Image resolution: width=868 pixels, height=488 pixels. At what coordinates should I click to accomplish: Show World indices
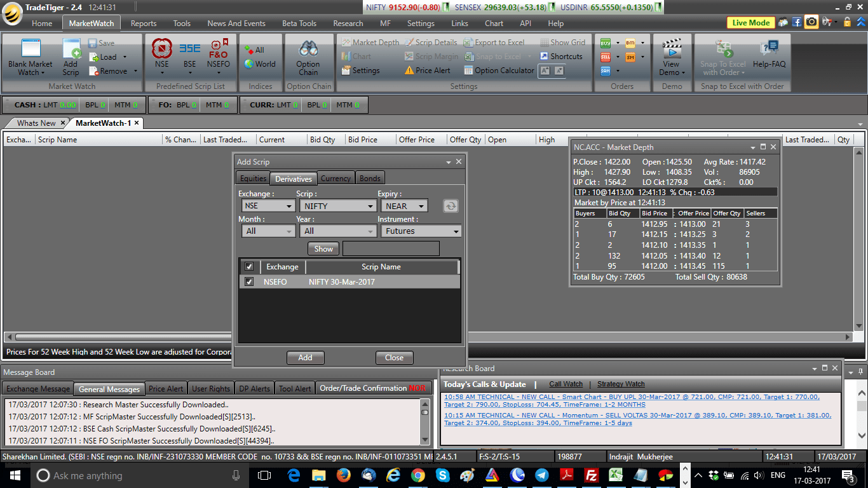tap(260, 64)
